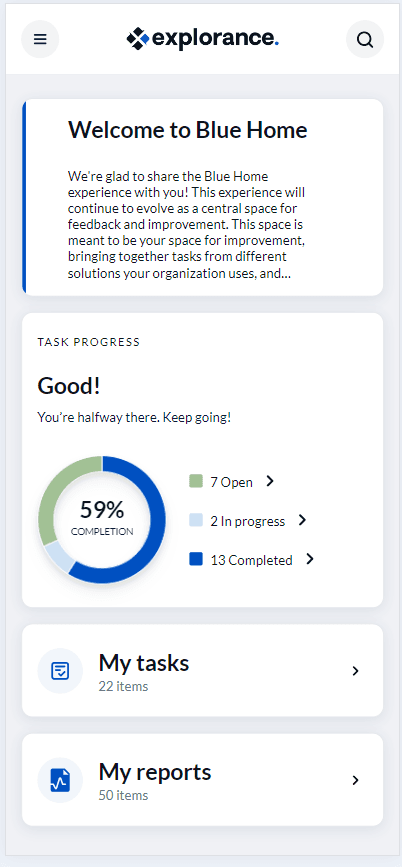Open the hamburger menu
This screenshot has width=402, height=867.
40,39
